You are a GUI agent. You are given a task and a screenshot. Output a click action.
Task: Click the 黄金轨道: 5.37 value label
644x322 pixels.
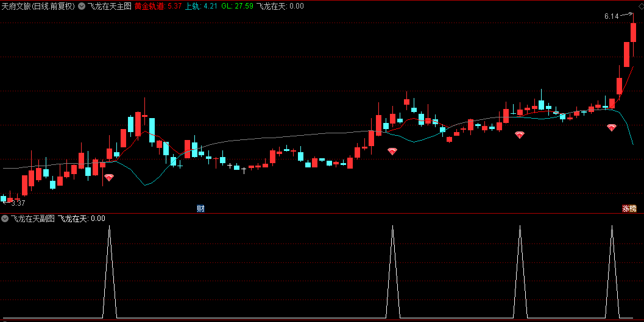158,6
